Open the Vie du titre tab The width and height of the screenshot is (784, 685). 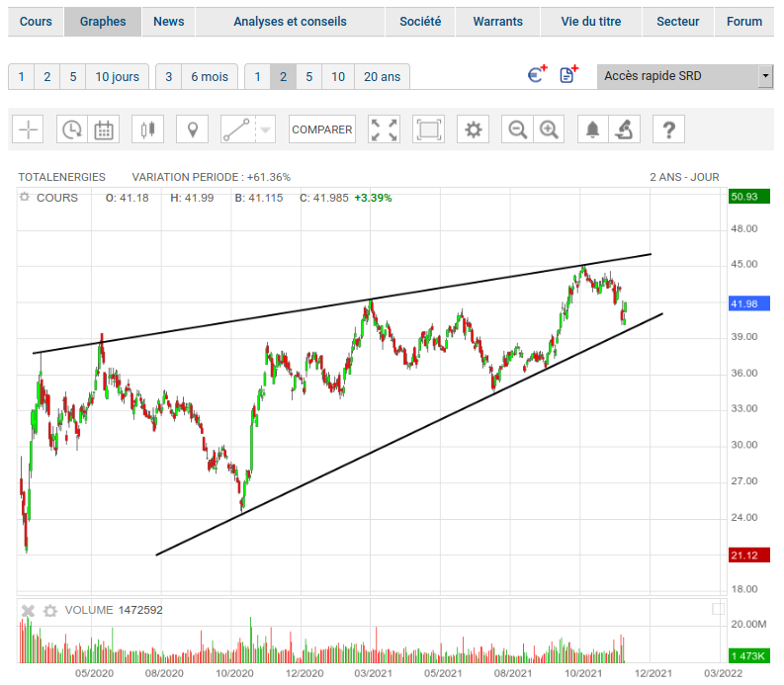point(591,22)
